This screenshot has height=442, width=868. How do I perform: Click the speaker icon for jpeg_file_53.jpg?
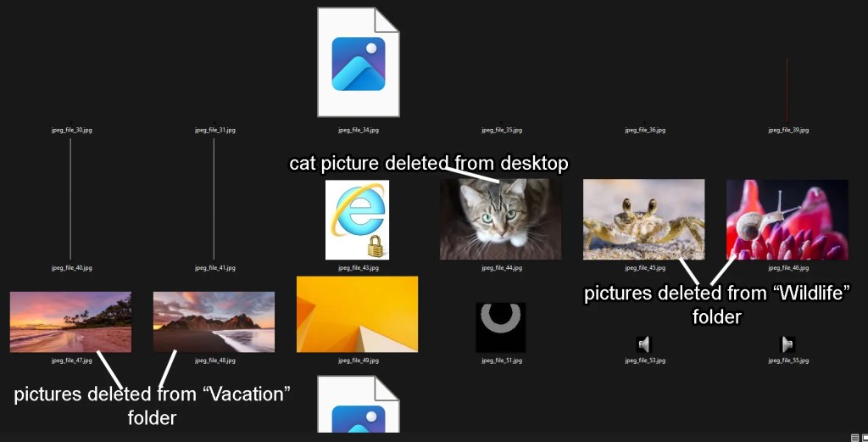pos(644,344)
